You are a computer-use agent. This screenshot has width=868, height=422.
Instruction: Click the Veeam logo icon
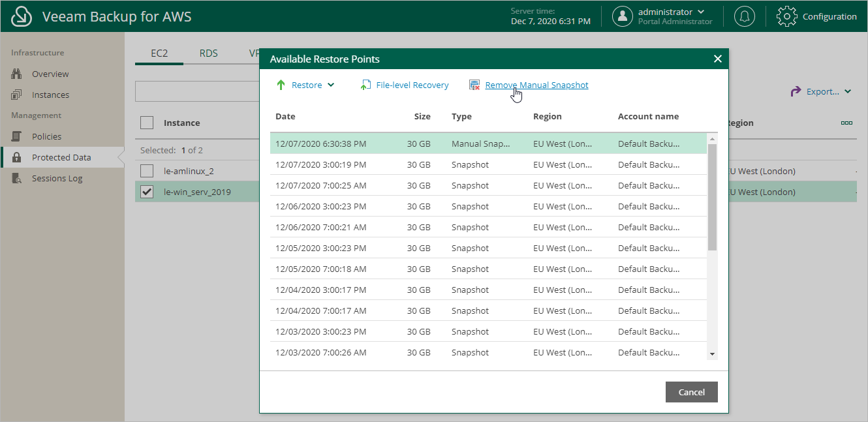click(22, 16)
